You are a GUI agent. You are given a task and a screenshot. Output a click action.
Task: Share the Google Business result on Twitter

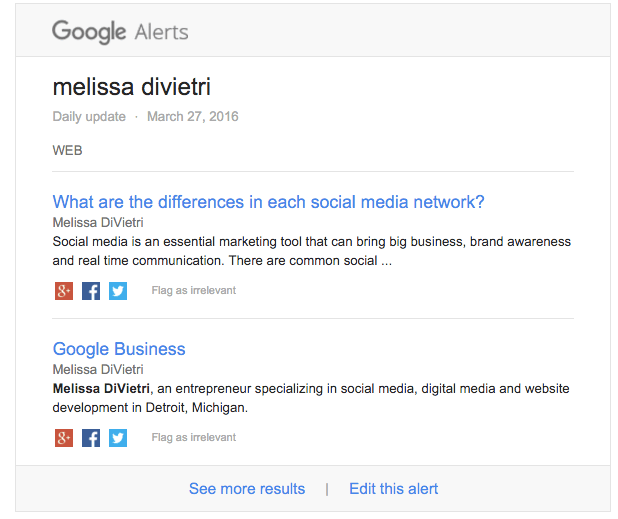(x=118, y=437)
